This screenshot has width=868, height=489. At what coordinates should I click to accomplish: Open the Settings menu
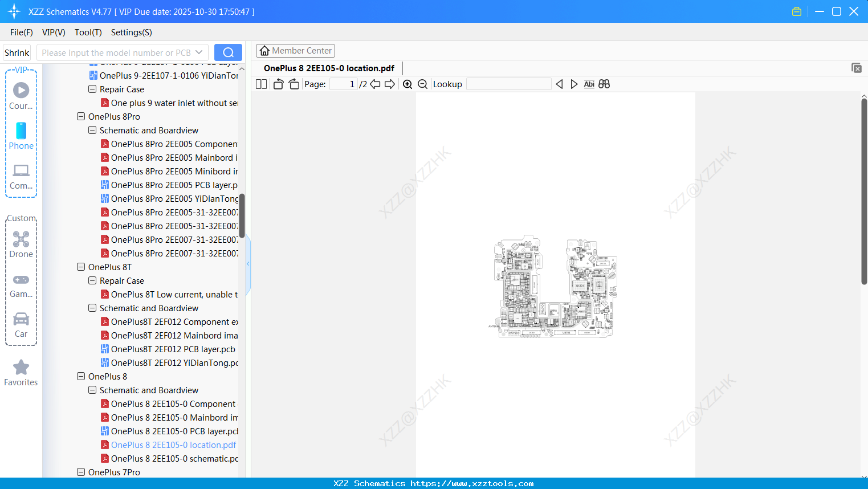[131, 32]
